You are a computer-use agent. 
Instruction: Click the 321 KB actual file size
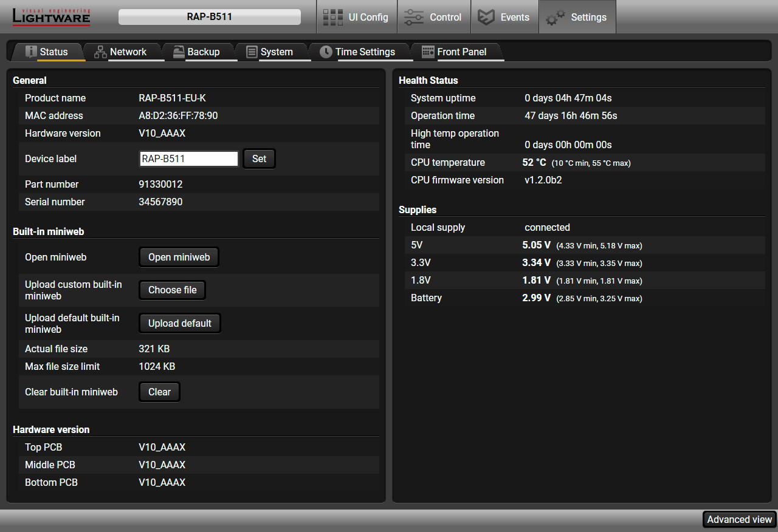(x=154, y=349)
